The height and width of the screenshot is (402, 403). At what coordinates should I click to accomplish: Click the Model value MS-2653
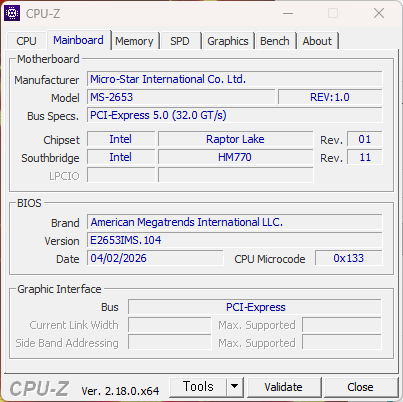[x=181, y=97]
